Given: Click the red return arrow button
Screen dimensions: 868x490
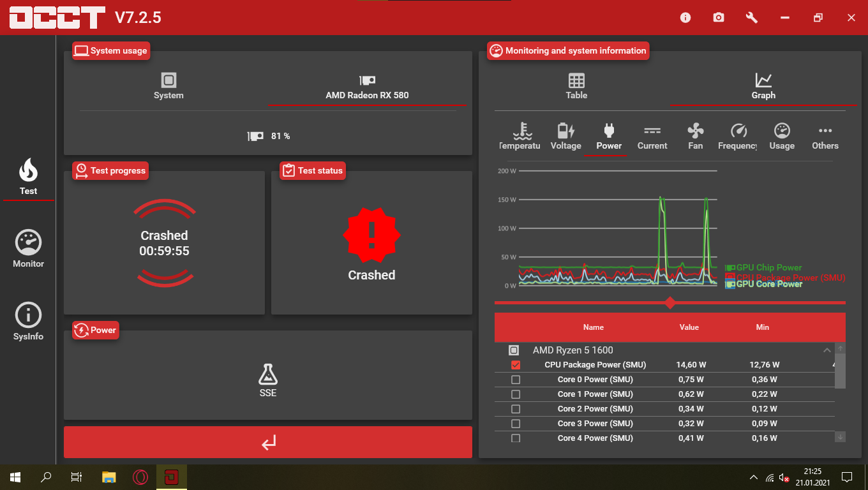Looking at the screenshot, I should (268, 442).
